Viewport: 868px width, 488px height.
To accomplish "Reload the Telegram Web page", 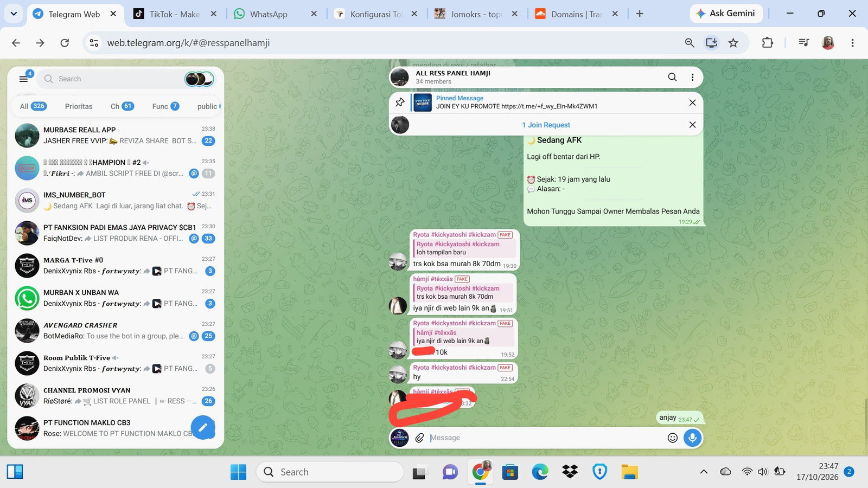I will [x=65, y=43].
